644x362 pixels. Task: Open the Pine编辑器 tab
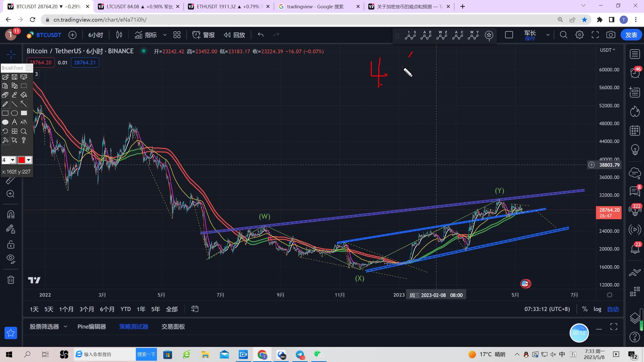92,327
